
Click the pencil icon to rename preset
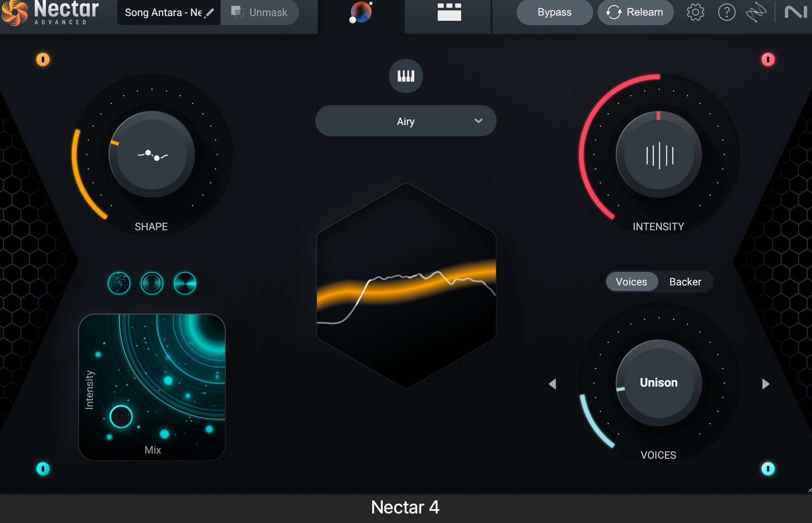point(209,13)
